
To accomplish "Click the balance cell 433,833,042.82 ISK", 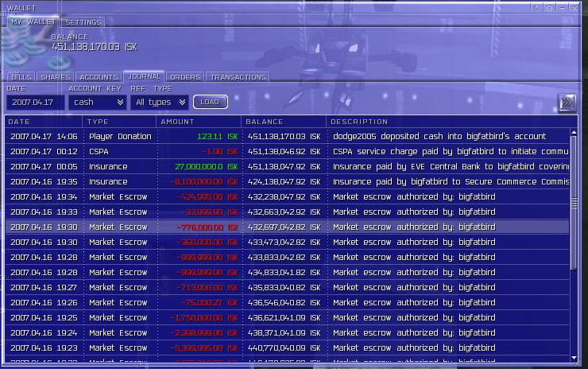I will [x=284, y=257].
